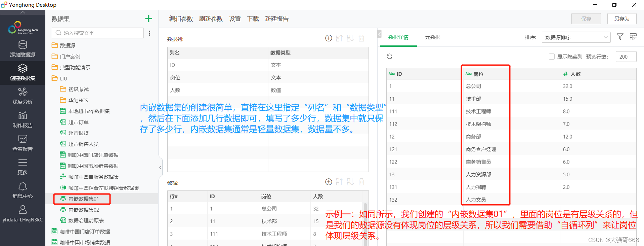Image resolution: width=644 pixels, height=246 pixels.
Task: Click the 另存为 button
Action: point(622,19)
